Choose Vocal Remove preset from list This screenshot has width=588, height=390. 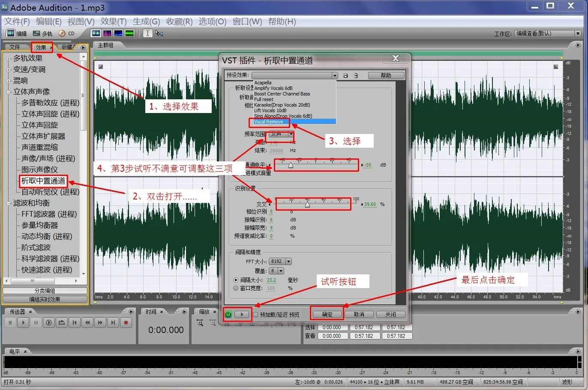pos(269,122)
